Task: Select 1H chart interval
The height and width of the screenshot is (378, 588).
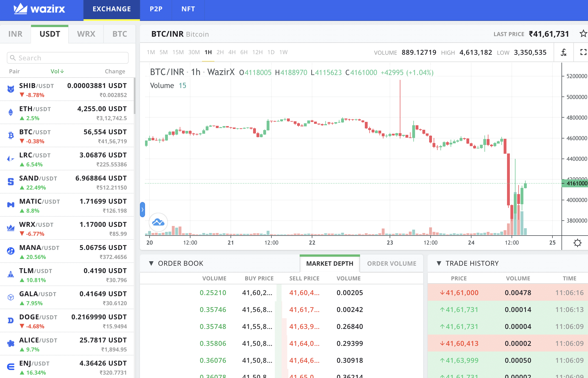Action: 208,52
